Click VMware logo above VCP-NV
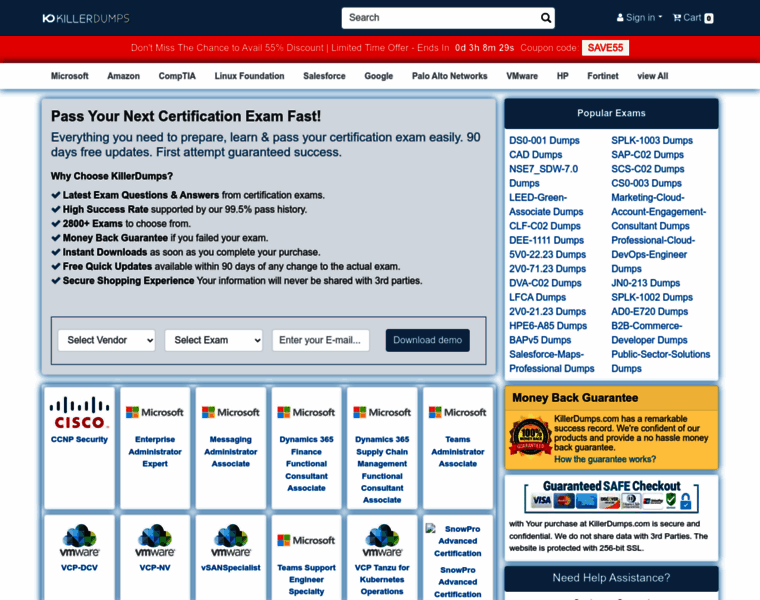The height and width of the screenshot is (600, 760). click(155, 540)
